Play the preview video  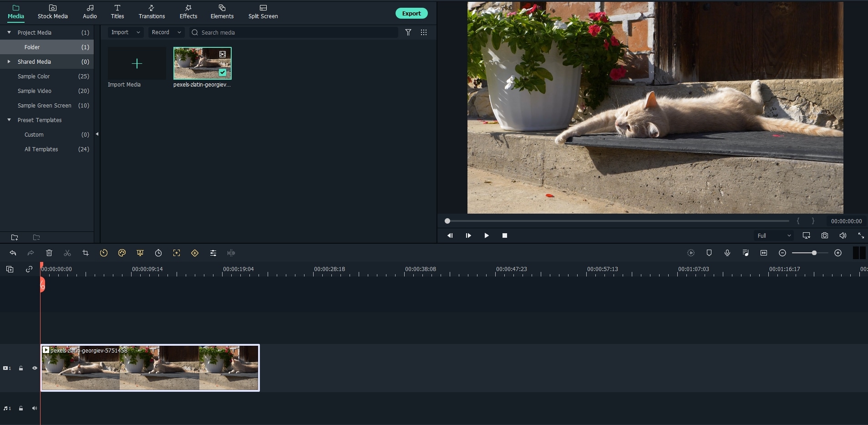pyautogui.click(x=487, y=236)
